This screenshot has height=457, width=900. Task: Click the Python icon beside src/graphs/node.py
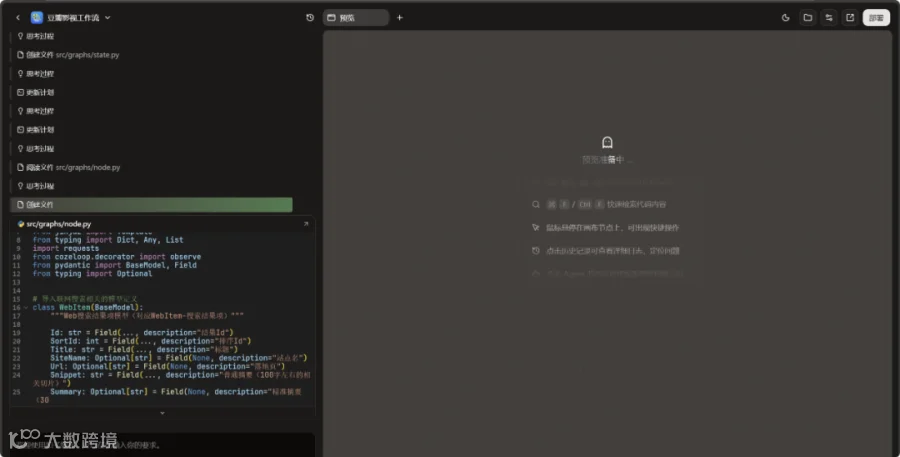click(21, 224)
